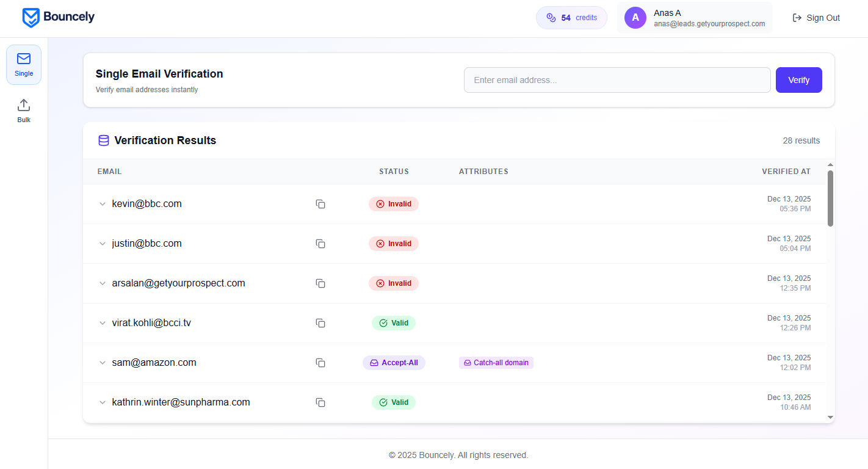Viewport: 868px width, 469px height.
Task: Open the Bulk verification tab
Action: point(24,111)
